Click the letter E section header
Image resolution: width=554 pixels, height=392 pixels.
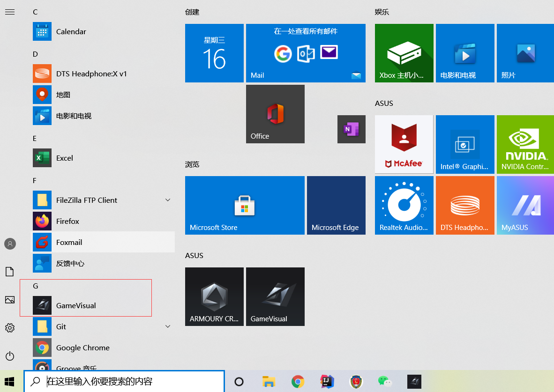(35, 139)
